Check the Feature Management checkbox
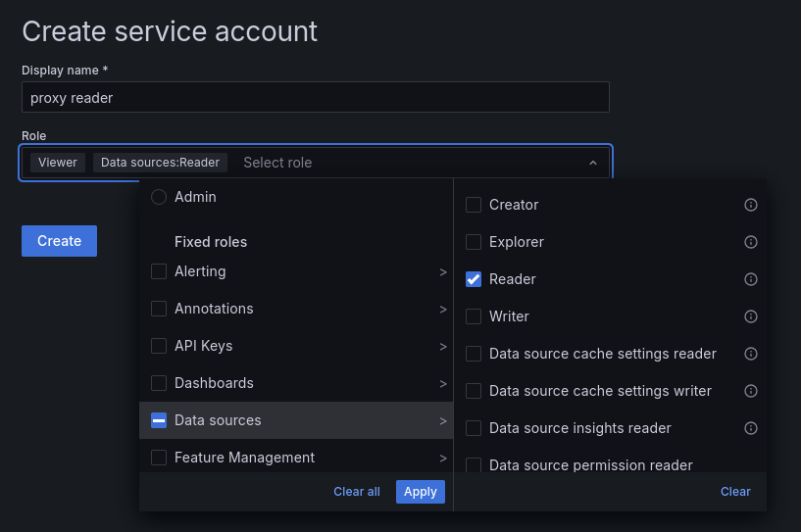 point(159,458)
